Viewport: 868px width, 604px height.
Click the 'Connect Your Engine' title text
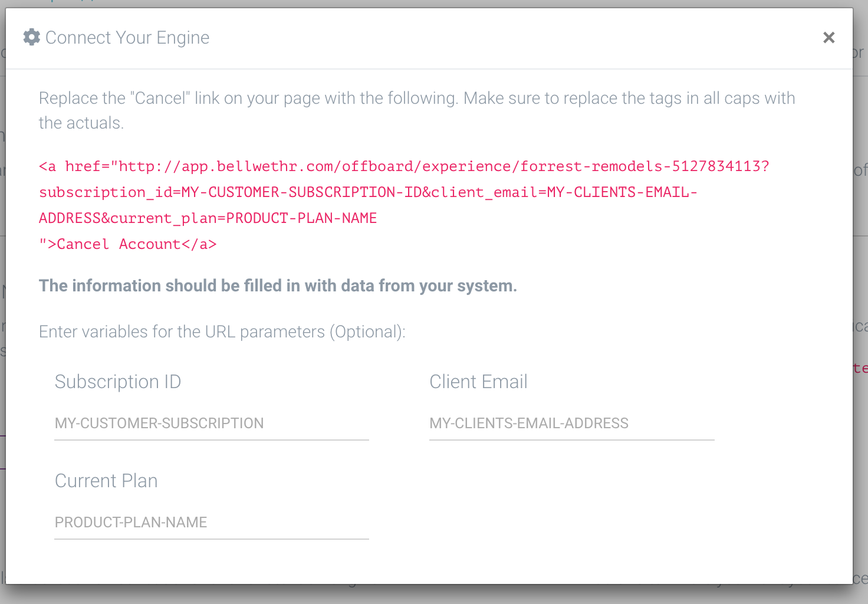click(127, 38)
